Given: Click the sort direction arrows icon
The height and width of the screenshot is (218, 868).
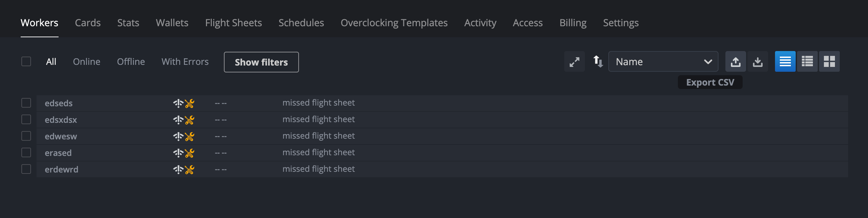Looking at the screenshot, I should [598, 61].
